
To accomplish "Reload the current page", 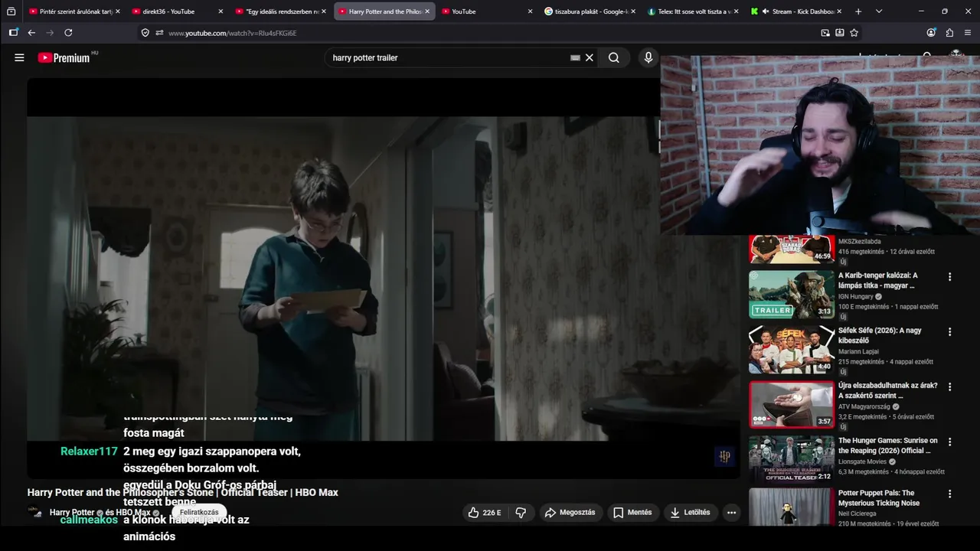I will tap(68, 33).
